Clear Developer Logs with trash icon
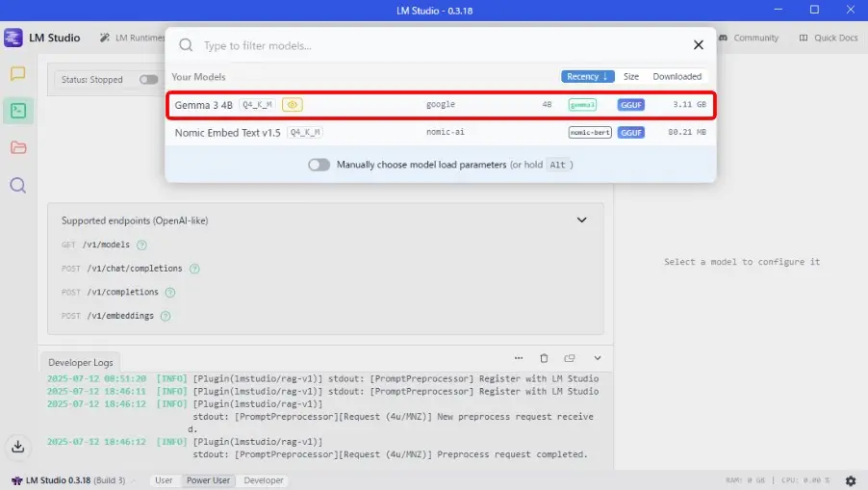This screenshot has width=868, height=490. pos(544,358)
